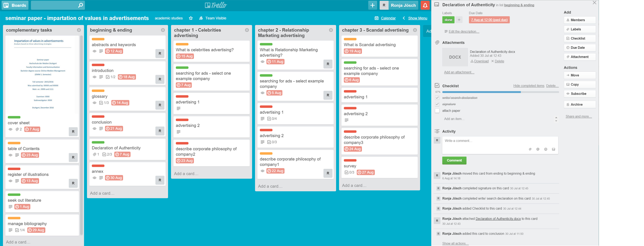Star this board
Screen dimensions: 644x246
tap(191, 18)
